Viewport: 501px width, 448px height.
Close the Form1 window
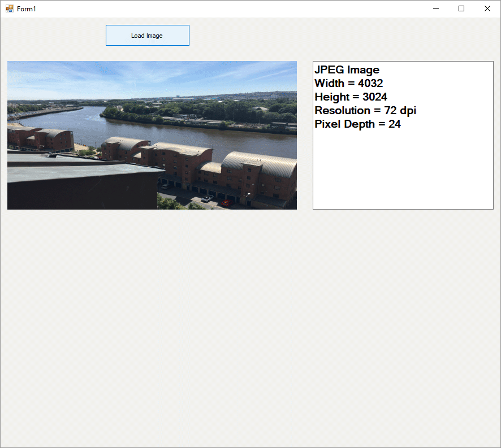[487, 8]
